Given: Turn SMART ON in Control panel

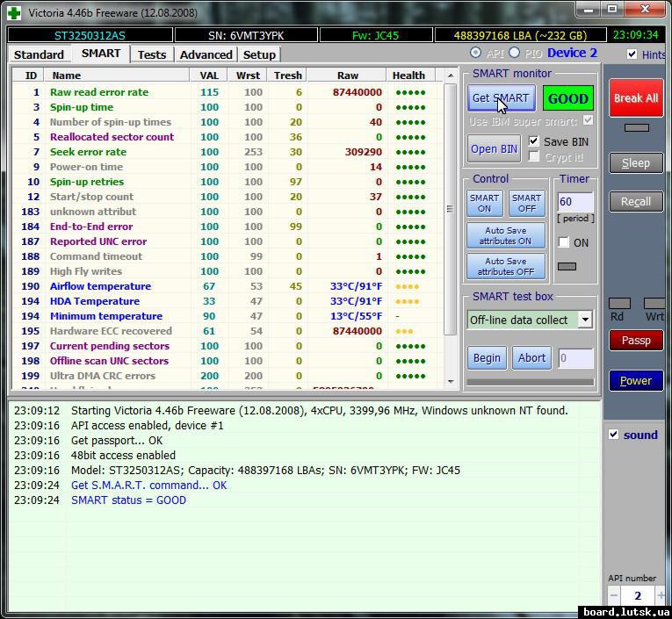Looking at the screenshot, I should pyautogui.click(x=484, y=203).
